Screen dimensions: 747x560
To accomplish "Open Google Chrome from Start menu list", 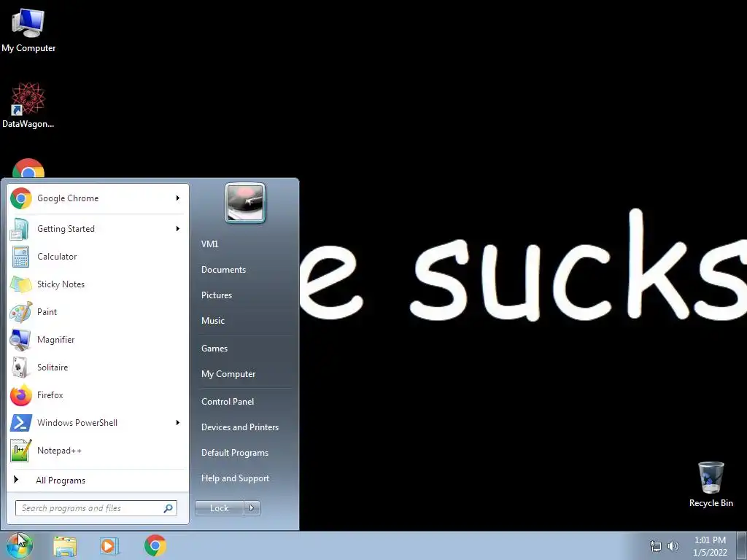I will 98,198.
